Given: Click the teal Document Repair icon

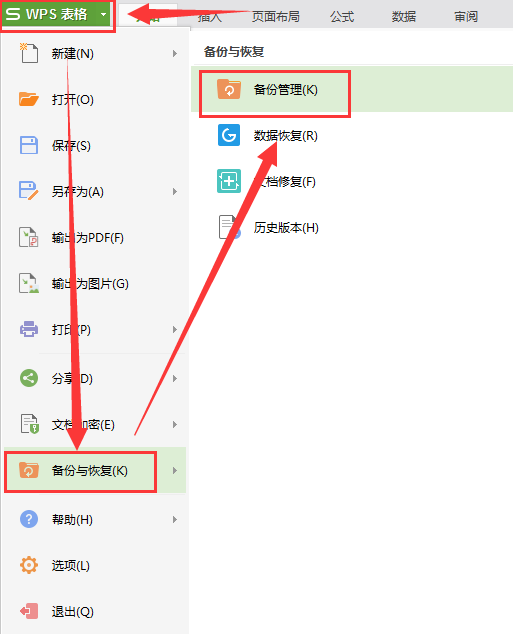Looking at the screenshot, I should tap(229, 181).
